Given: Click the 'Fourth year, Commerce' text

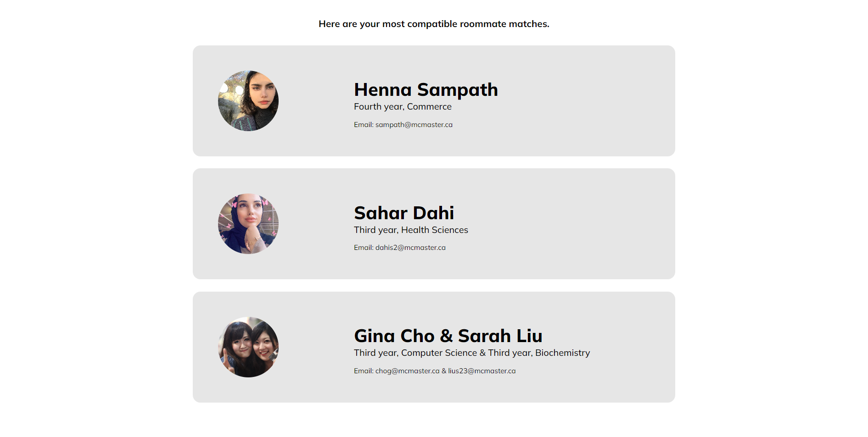Looking at the screenshot, I should [x=402, y=107].
